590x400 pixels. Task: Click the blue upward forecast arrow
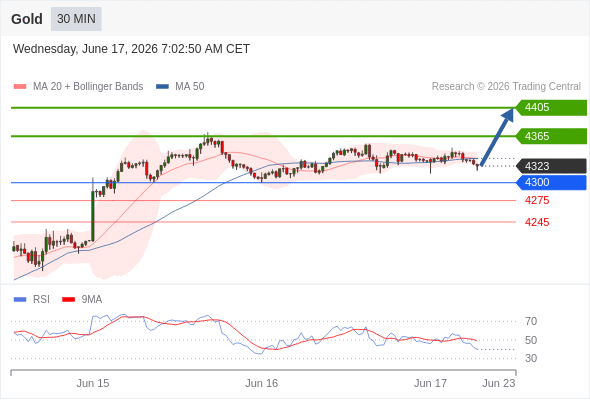[x=497, y=137]
